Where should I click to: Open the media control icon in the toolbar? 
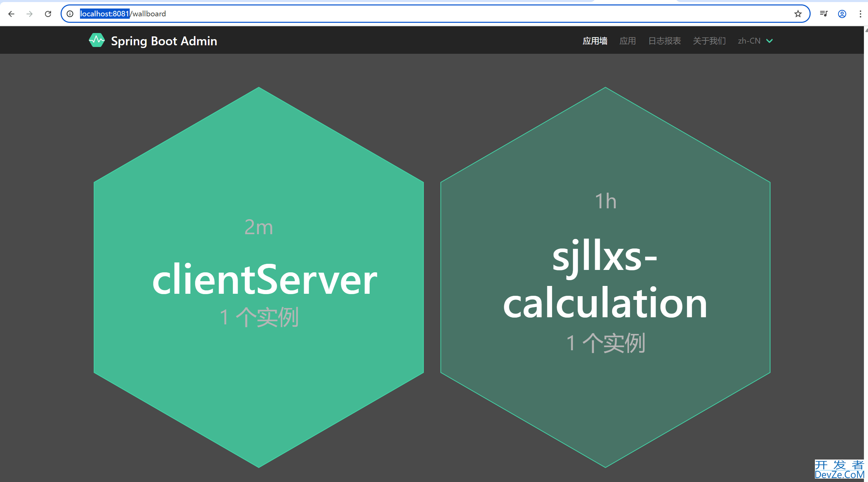(824, 14)
